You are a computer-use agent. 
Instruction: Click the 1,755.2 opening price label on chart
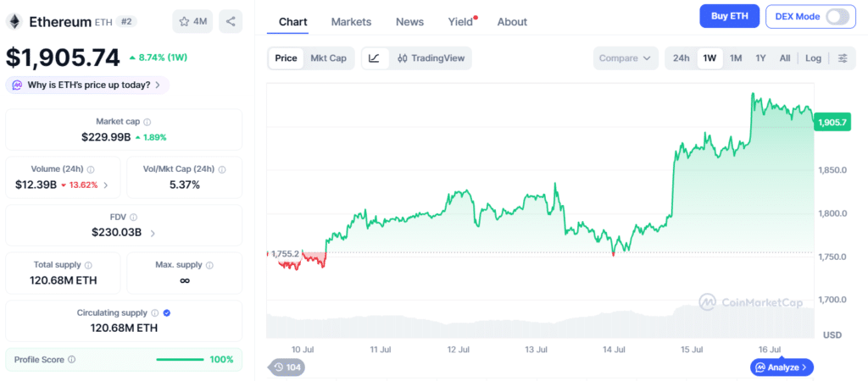[x=285, y=254]
